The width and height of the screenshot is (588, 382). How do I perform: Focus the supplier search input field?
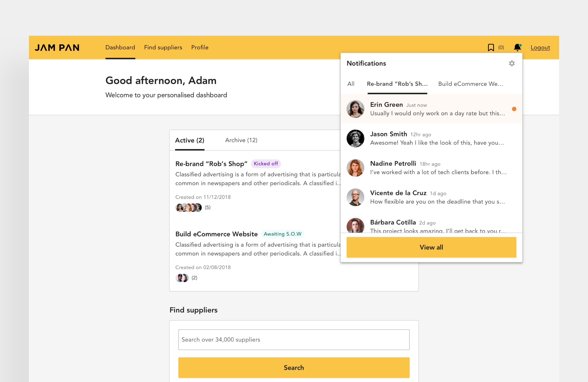[x=294, y=340]
